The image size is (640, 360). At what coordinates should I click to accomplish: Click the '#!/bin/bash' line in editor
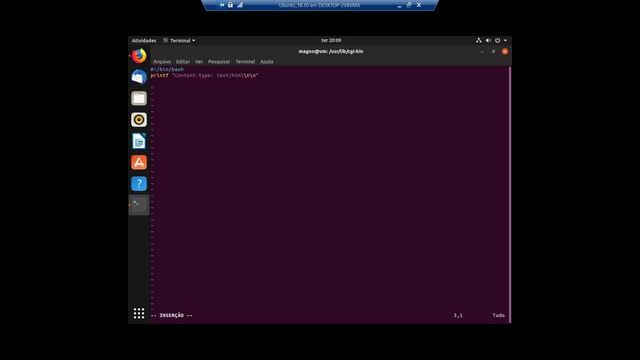point(167,69)
